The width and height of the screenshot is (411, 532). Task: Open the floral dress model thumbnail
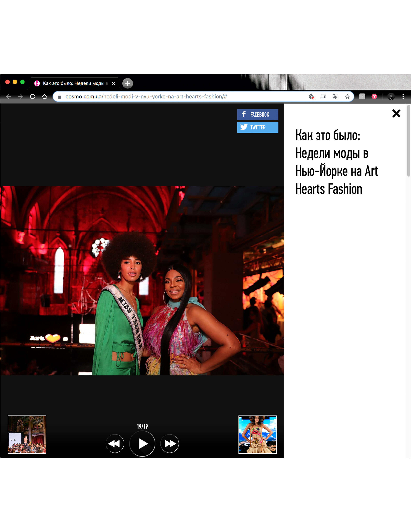click(x=257, y=434)
